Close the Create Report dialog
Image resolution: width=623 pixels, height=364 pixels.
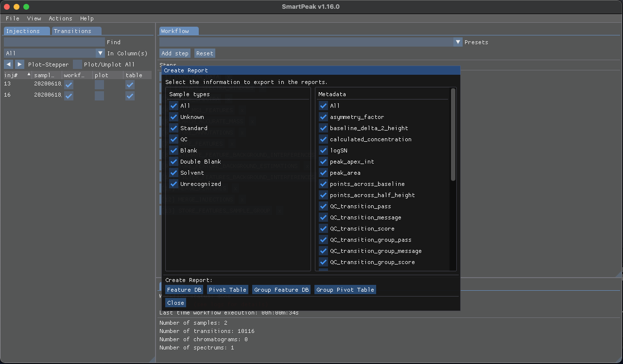click(175, 303)
